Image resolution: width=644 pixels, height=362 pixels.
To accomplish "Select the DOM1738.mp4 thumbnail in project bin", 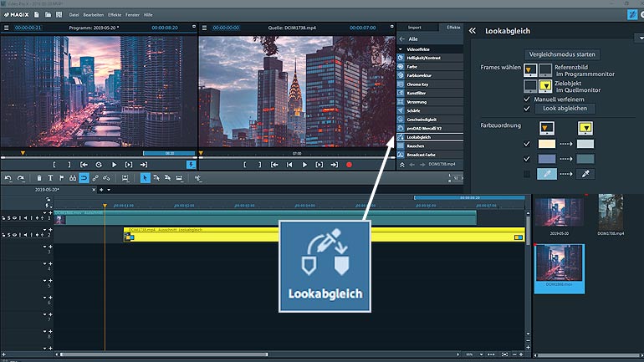I will [x=611, y=213].
